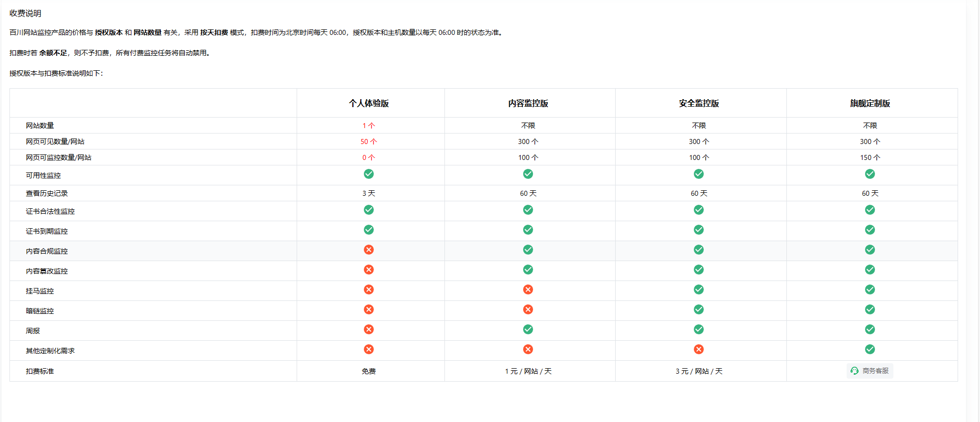The height and width of the screenshot is (422, 980).
Task: Click 证书合法性监控 checkmark under 安全监控版
Action: pyautogui.click(x=699, y=210)
